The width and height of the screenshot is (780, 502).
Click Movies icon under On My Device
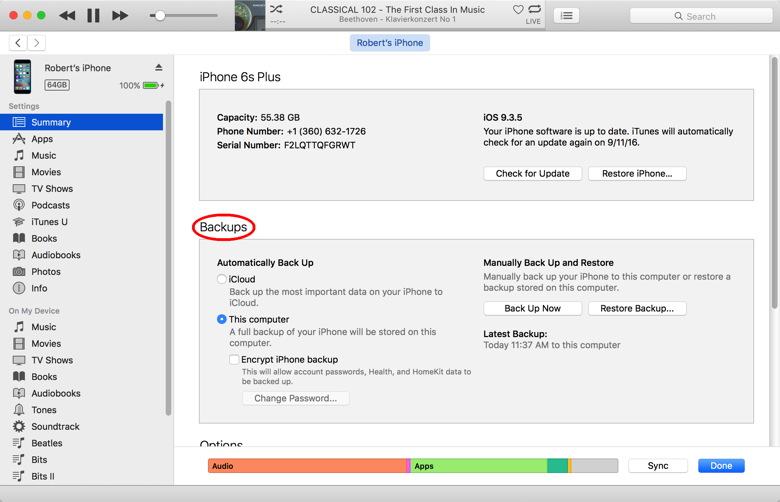click(x=19, y=343)
